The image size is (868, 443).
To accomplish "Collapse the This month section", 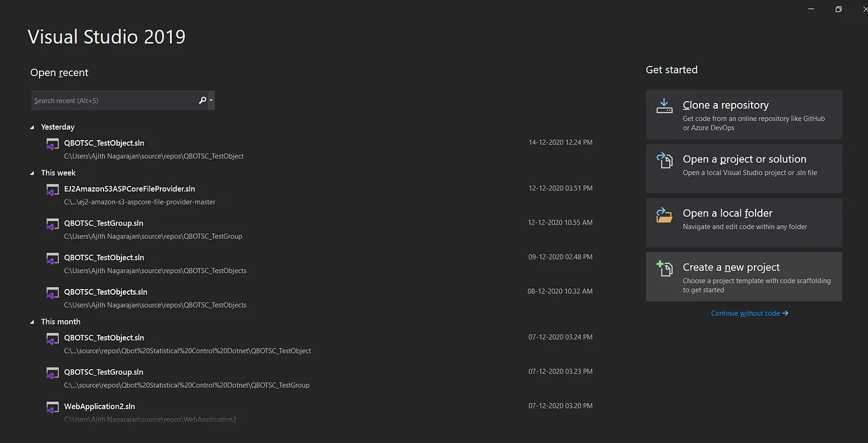I will pyautogui.click(x=32, y=322).
